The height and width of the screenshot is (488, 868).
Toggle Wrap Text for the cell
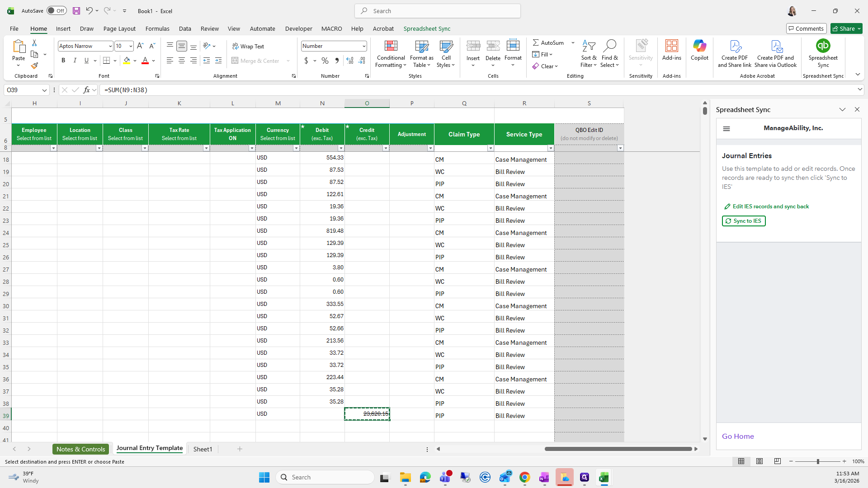[x=248, y=46]
